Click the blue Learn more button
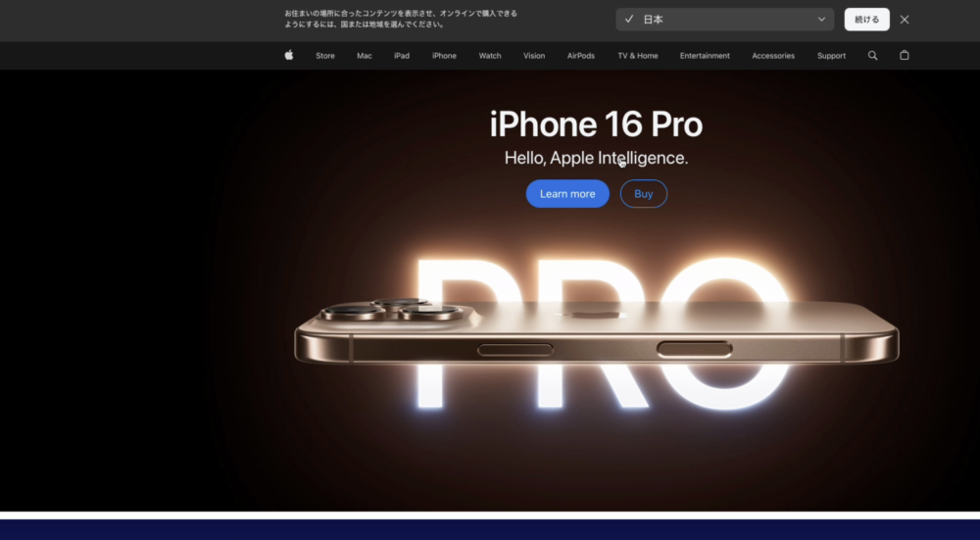 tap(567, 194)
